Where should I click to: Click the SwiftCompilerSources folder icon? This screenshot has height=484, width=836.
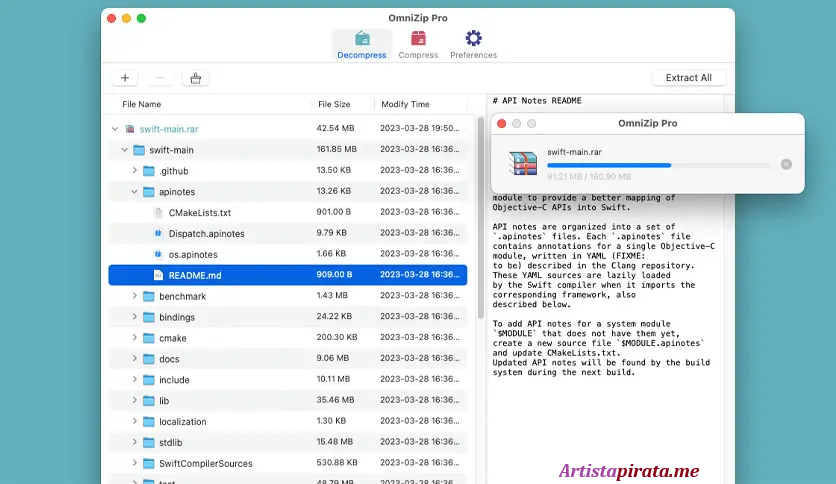149,463
